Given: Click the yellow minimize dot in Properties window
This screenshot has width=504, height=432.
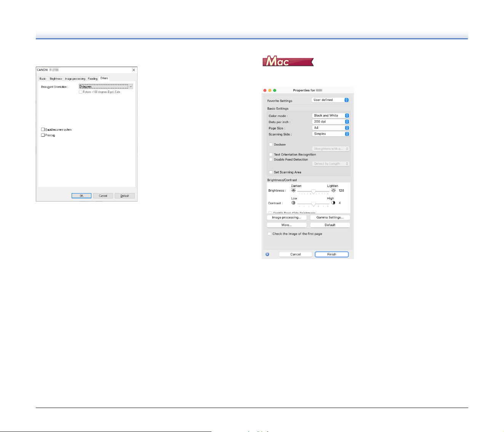Looking at the screenshot, I should point(270,90).
